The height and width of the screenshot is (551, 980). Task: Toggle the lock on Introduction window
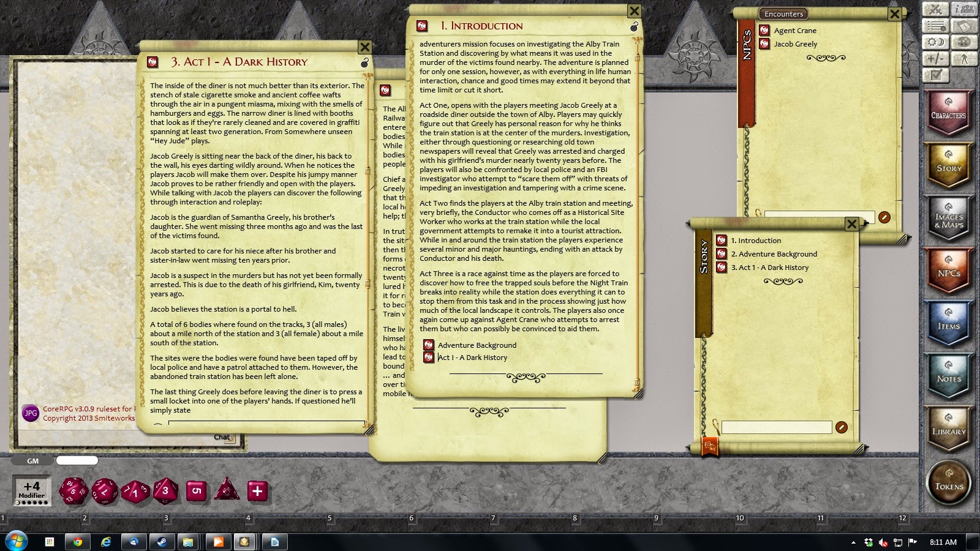(635, 26)
